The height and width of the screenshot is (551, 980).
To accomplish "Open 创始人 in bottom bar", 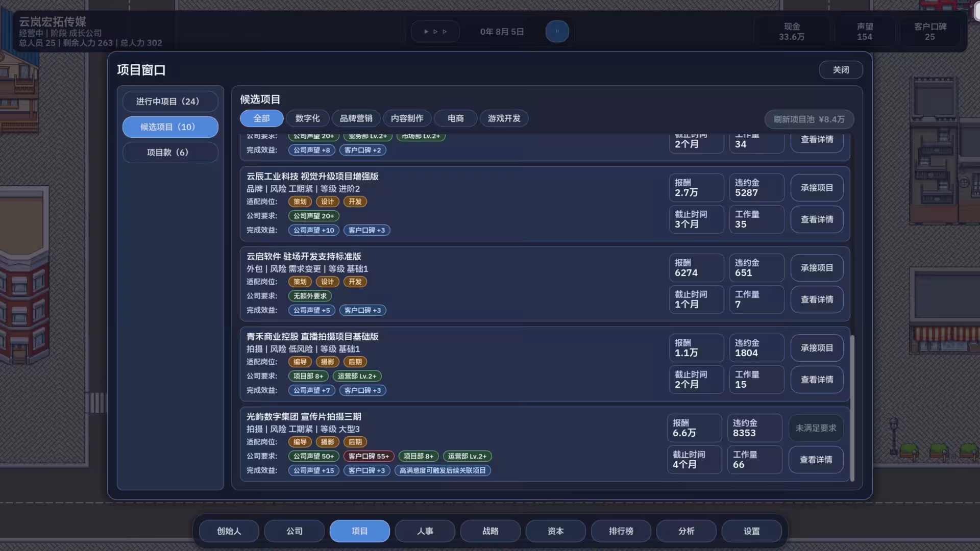I will tap(229, 531).
